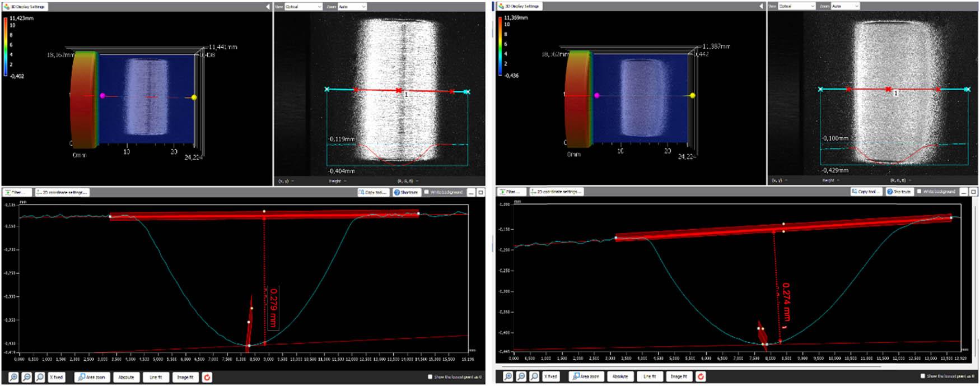Open Copy tool in right profile panel

click(866, 192)
